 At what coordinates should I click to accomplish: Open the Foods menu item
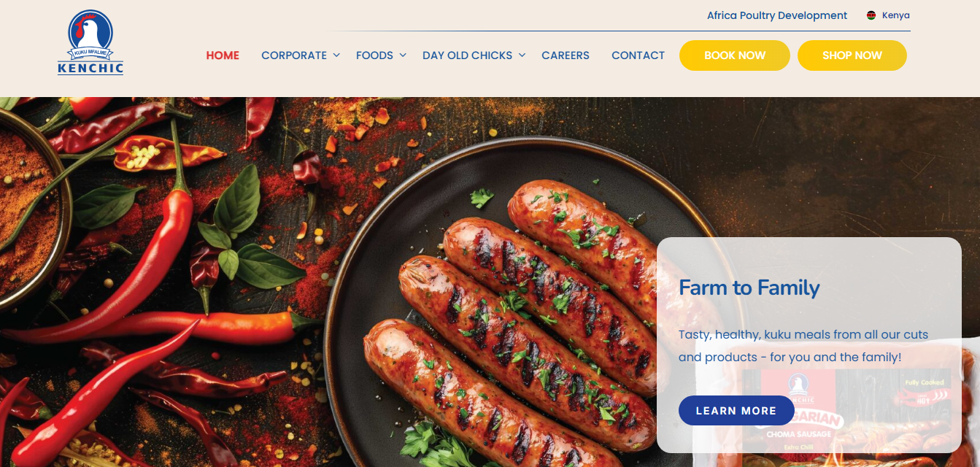pos(374,55)
